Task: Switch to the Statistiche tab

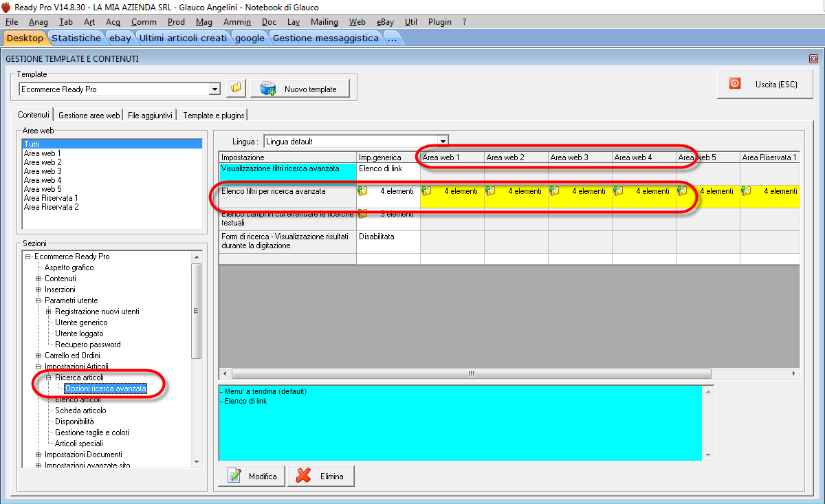Action: (76, 38)
